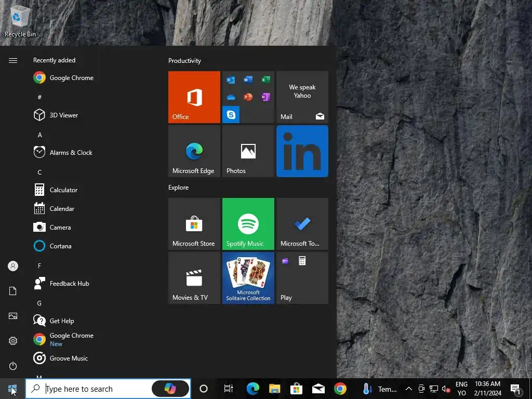The width and height of the screenshot is (532, 399).
Task: Open the user account icon in Start sidebar
Action: click(x=13, y=266)
